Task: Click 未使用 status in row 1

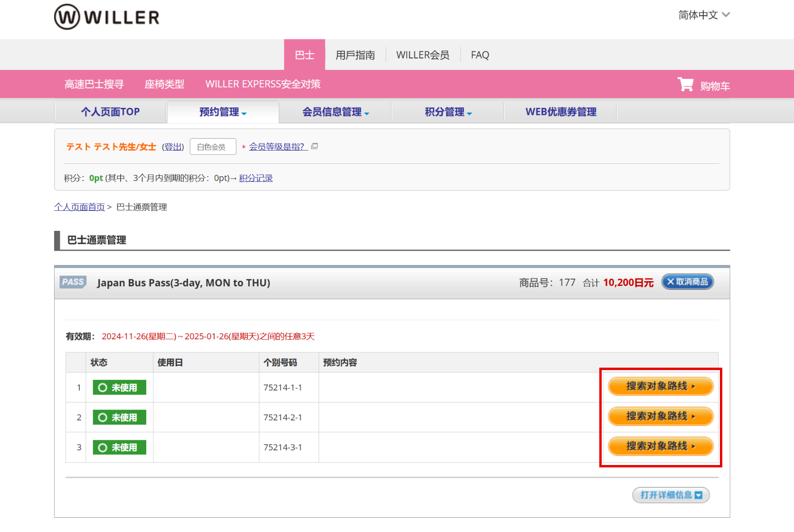Action: [x=119, y=388]
